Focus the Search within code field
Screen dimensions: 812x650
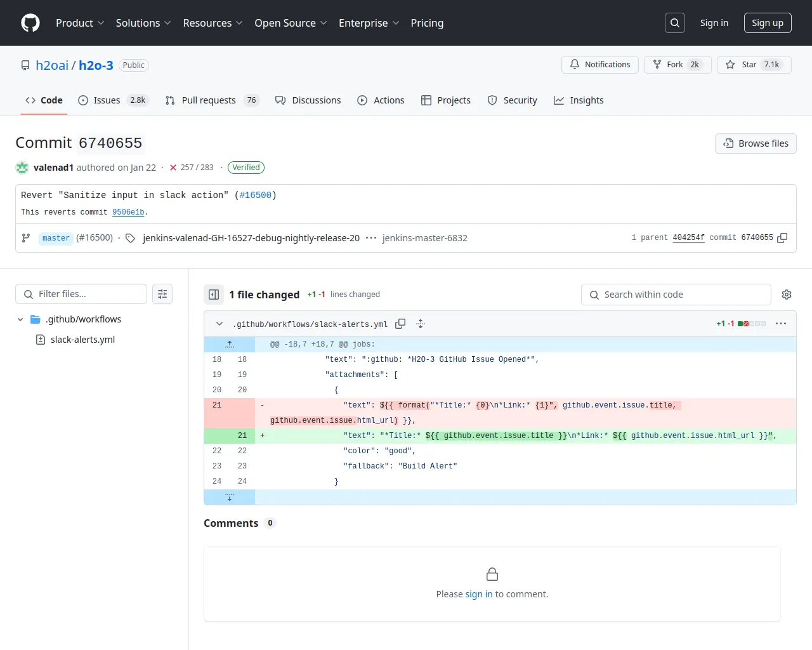[676, 295]
